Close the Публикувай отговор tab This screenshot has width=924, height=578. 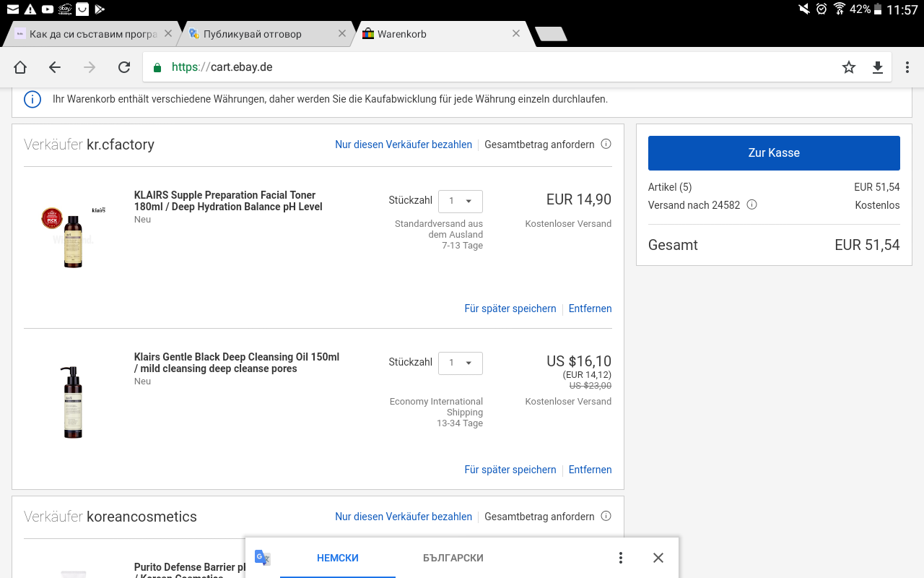pyautogui.click(x=342, y=33)
